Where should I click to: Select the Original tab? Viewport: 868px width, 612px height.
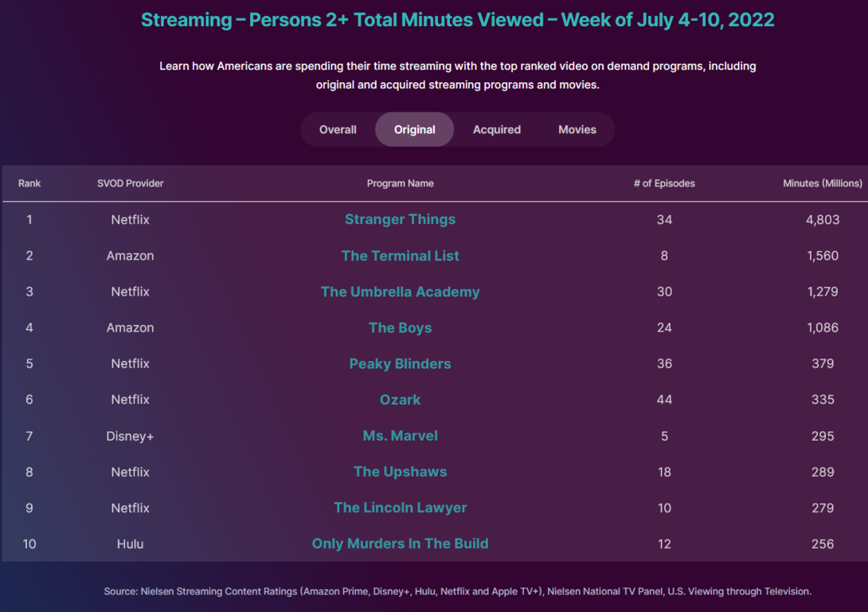pyautogui.click(x=414, y=130)
